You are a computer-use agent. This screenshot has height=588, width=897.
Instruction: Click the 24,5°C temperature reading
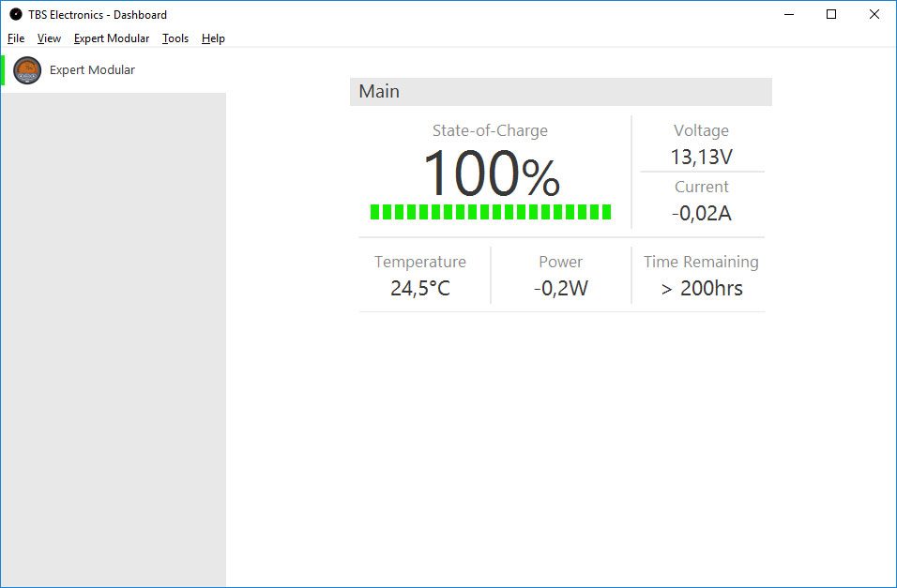click(x=420, y=288)
